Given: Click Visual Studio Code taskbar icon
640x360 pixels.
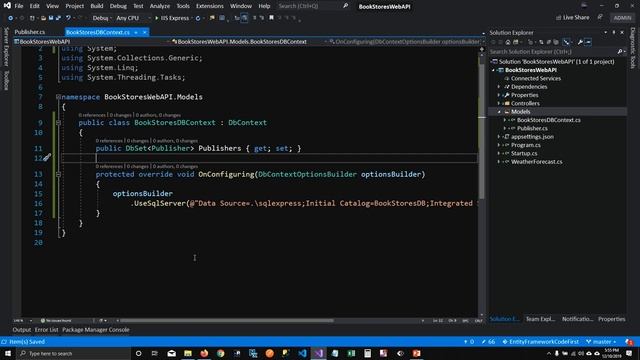Looking at the screenshot, I should tap(302, 353).
